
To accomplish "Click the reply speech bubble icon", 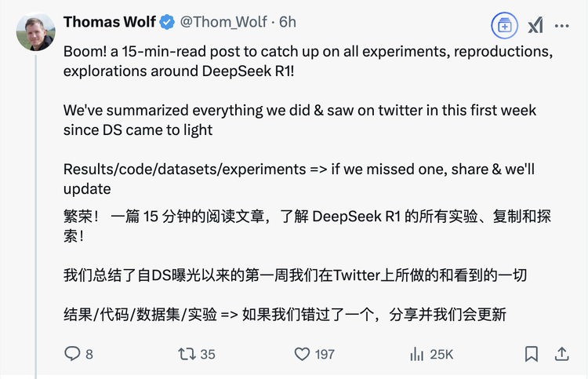I will tap(72, 354).
